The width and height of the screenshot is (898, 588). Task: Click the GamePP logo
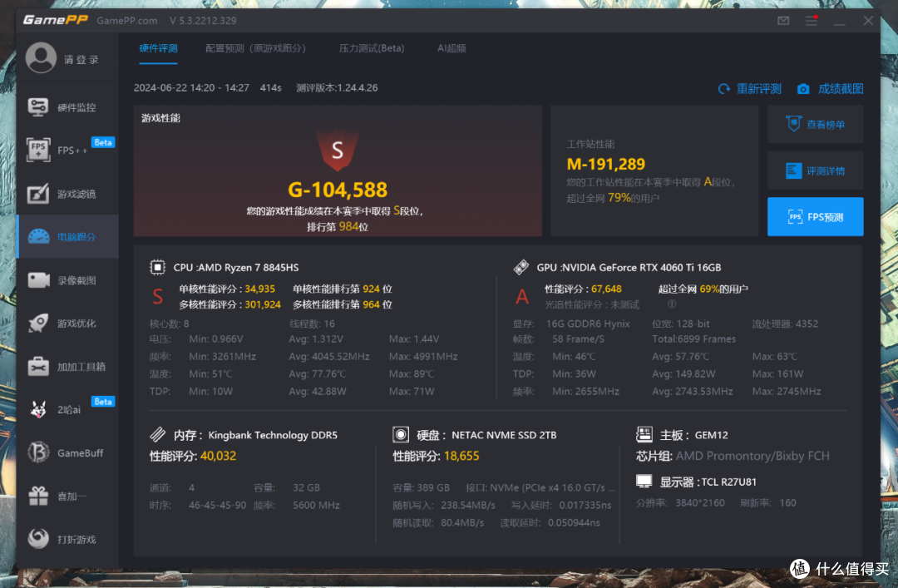56,20
